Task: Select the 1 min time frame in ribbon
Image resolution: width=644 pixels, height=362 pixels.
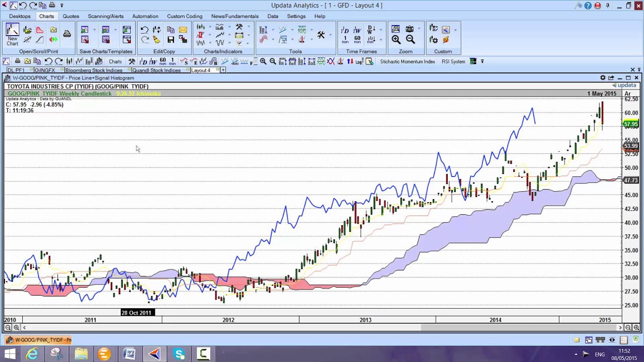Action: [345, 40]
